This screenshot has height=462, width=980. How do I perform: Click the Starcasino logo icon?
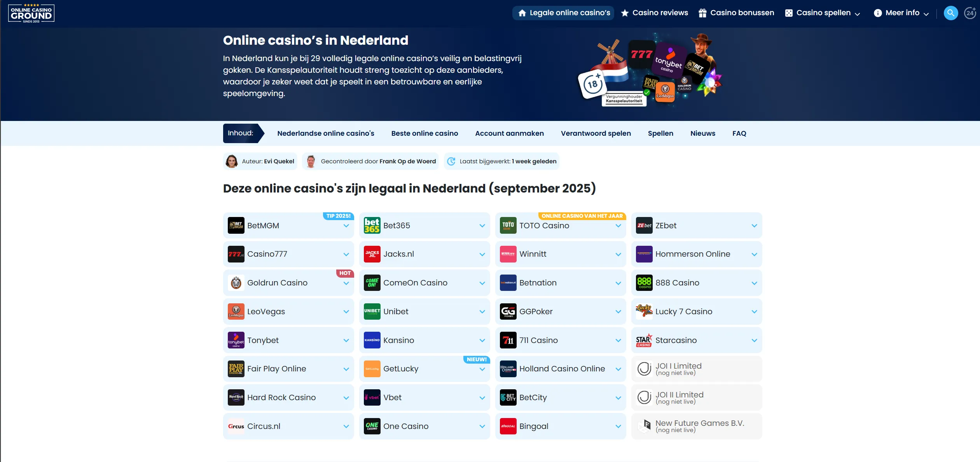pos(644,340)
